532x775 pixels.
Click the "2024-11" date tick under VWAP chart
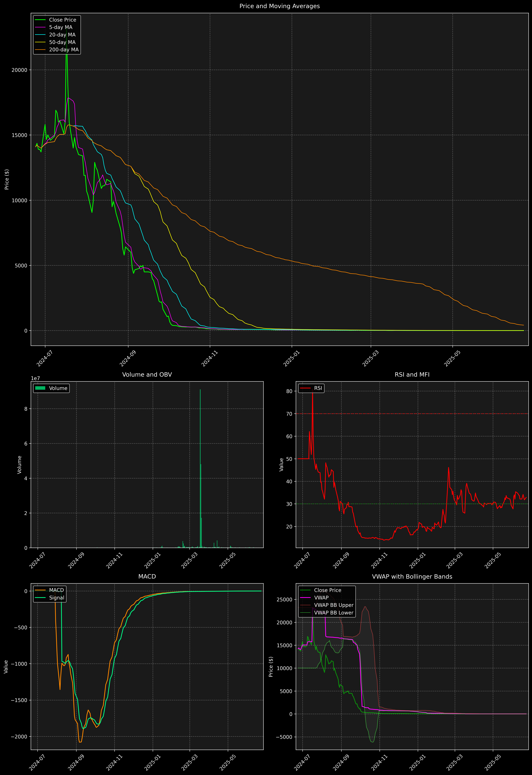coord(379,762)
